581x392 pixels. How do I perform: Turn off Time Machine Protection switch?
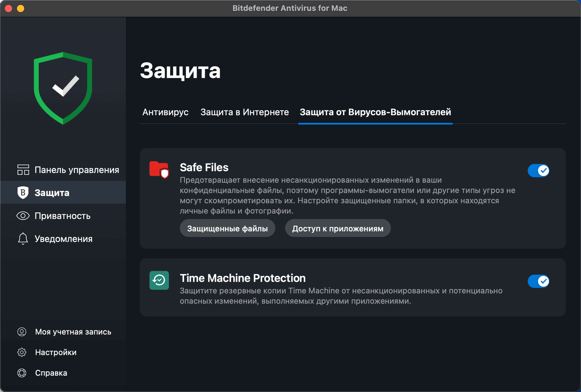[x=538, y=281]
